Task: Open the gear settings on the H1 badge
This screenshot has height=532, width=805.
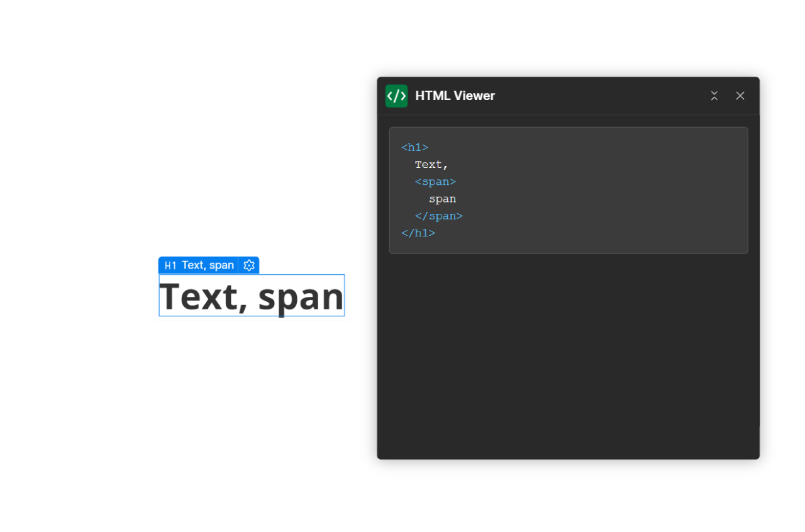Action: [249, 265]
